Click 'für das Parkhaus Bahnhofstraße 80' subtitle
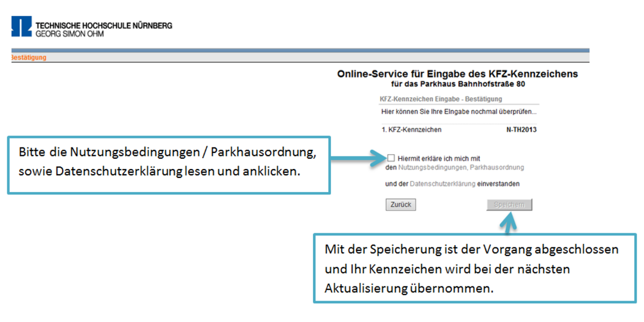 458,84
